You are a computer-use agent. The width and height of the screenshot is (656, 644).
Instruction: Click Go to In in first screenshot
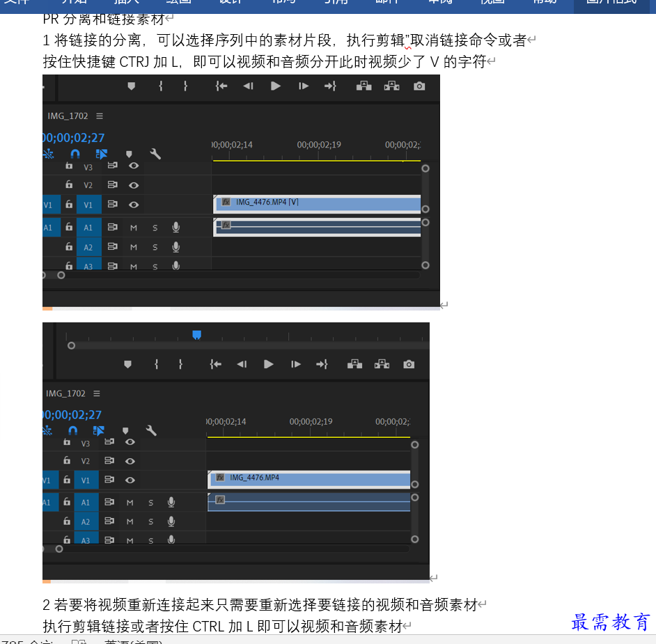point(221,86)
